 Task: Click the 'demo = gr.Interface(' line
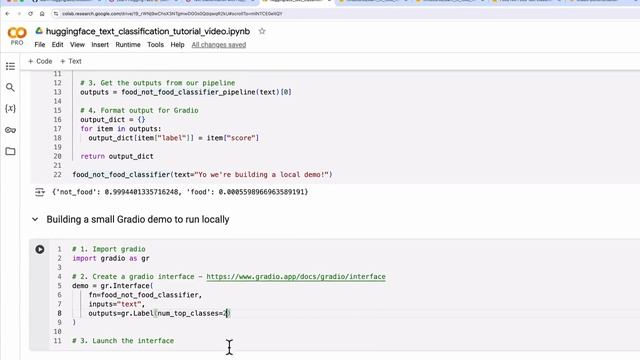113,286
